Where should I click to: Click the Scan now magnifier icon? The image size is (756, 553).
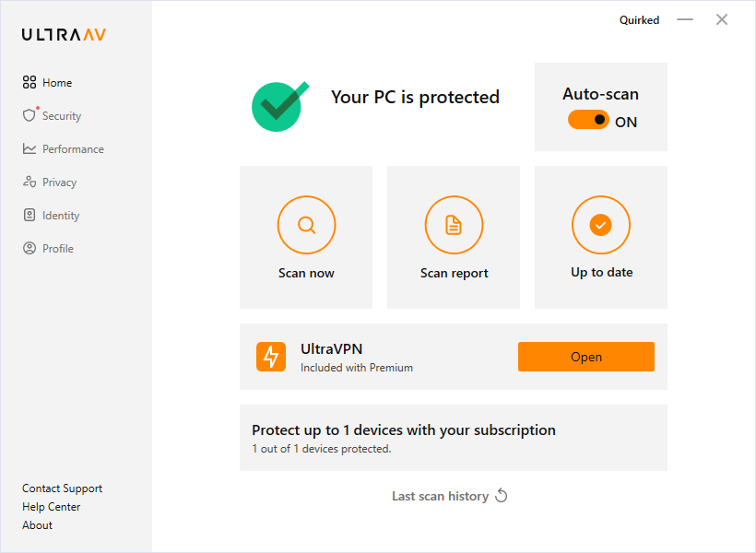click(306, 225)
